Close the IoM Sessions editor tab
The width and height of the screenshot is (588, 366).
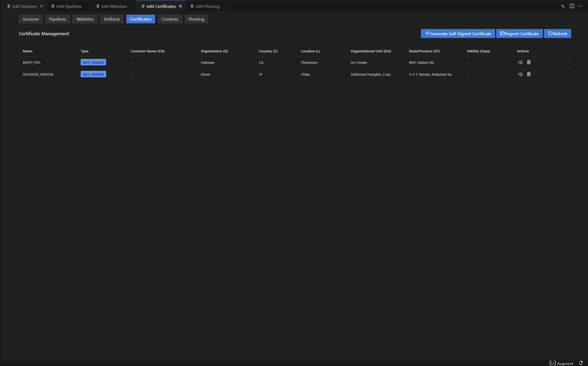coord(41,6)
